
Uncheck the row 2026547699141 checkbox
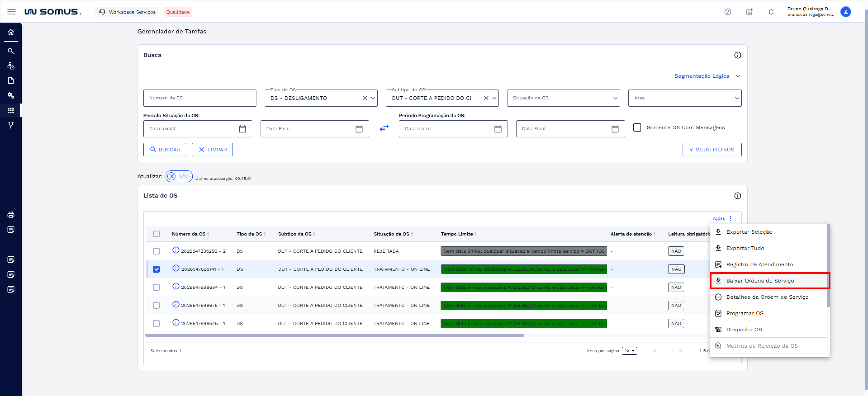point(156,269)
